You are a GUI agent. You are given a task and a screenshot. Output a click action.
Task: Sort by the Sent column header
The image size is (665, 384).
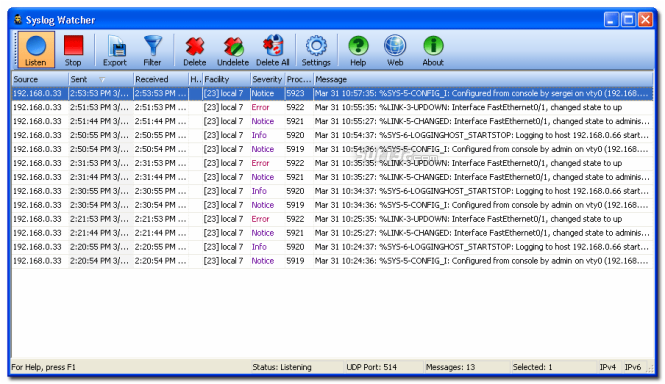101,79
